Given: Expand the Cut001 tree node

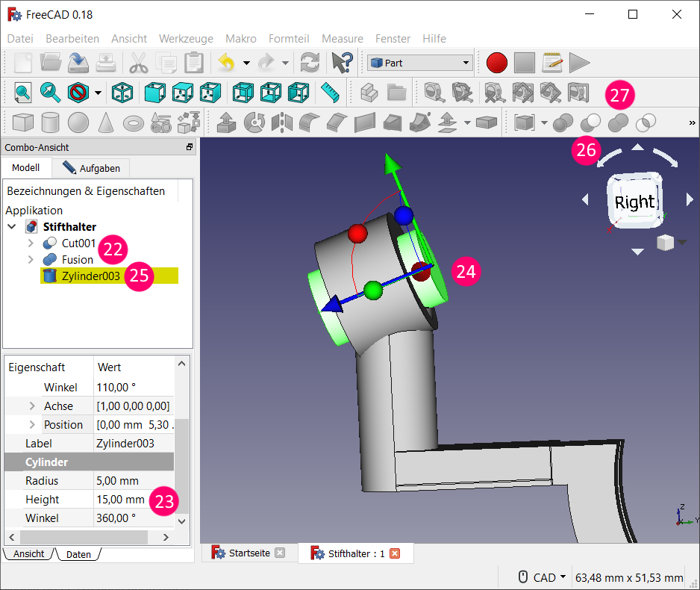Looking at the screenshot, I should pyautogui.click(x=31, y=243).
